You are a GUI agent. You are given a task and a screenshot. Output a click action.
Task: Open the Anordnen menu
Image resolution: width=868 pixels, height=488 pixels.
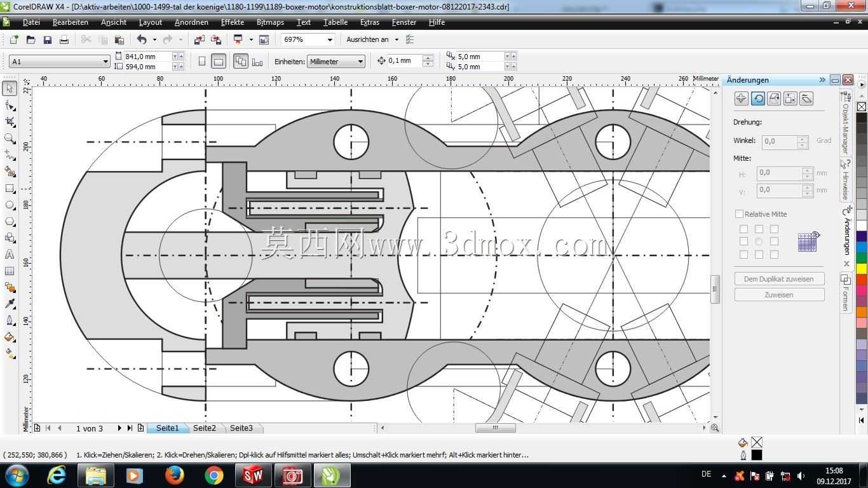191,22
